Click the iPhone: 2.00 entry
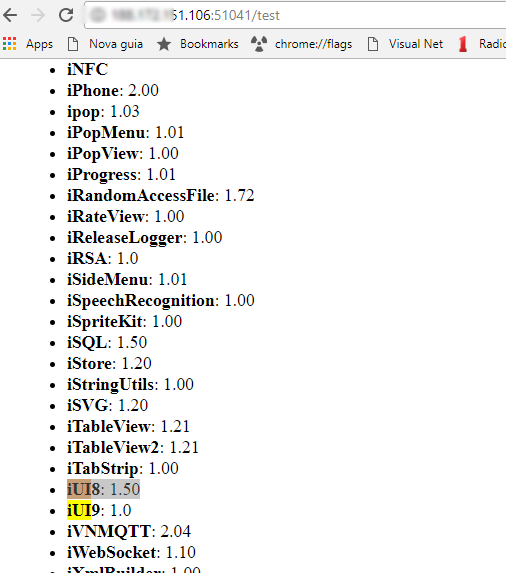 click(113, 90)
